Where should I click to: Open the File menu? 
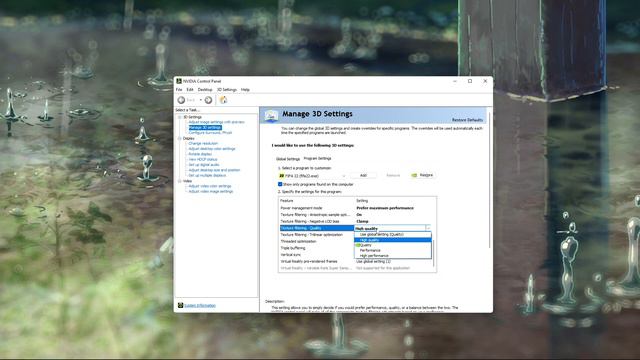click(179, 89)
